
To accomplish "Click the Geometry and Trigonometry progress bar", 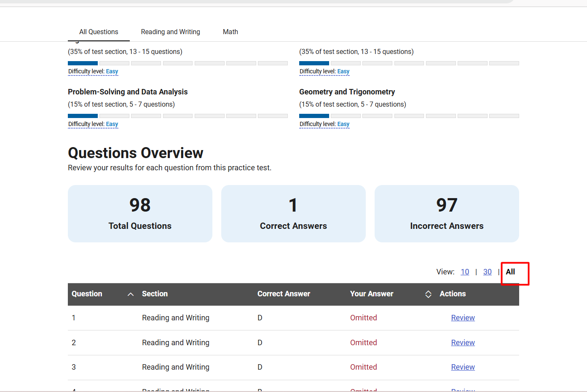I will 409,116.
